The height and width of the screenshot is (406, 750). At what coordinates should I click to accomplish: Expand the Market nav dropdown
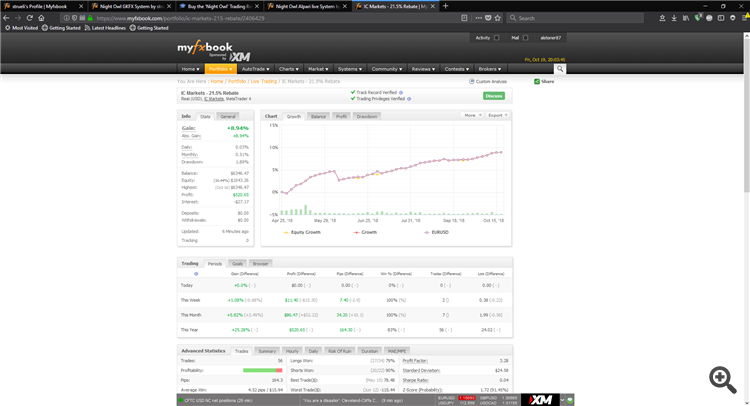pos(318,69)
